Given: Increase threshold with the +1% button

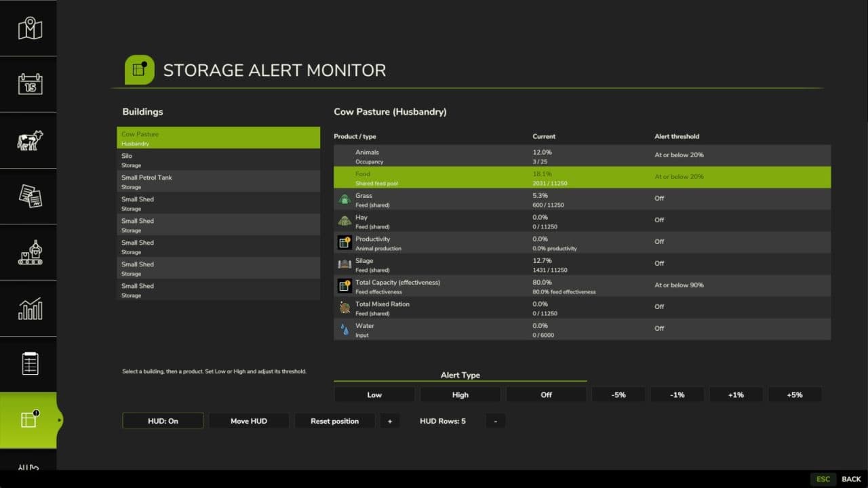Looking at the screenshot, I should pos(736,394).
